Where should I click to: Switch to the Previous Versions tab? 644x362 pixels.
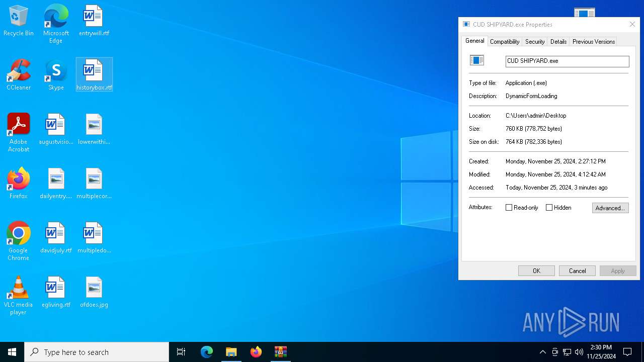(x=594, y=42)
